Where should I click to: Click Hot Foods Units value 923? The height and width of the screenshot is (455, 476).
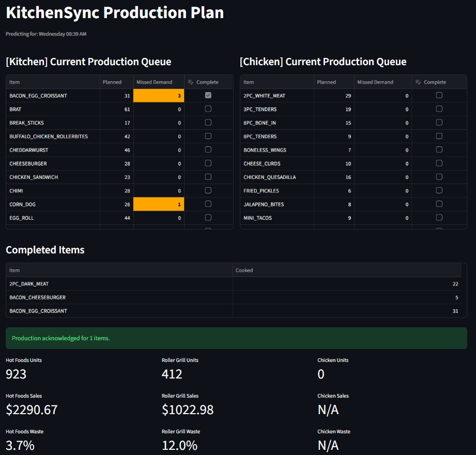click(x=16, y=374)
